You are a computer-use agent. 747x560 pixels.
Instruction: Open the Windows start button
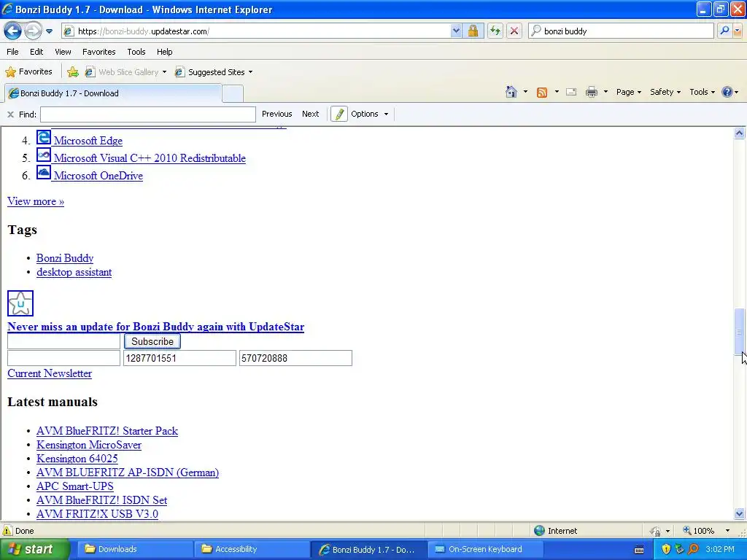(x=34, y=549)
